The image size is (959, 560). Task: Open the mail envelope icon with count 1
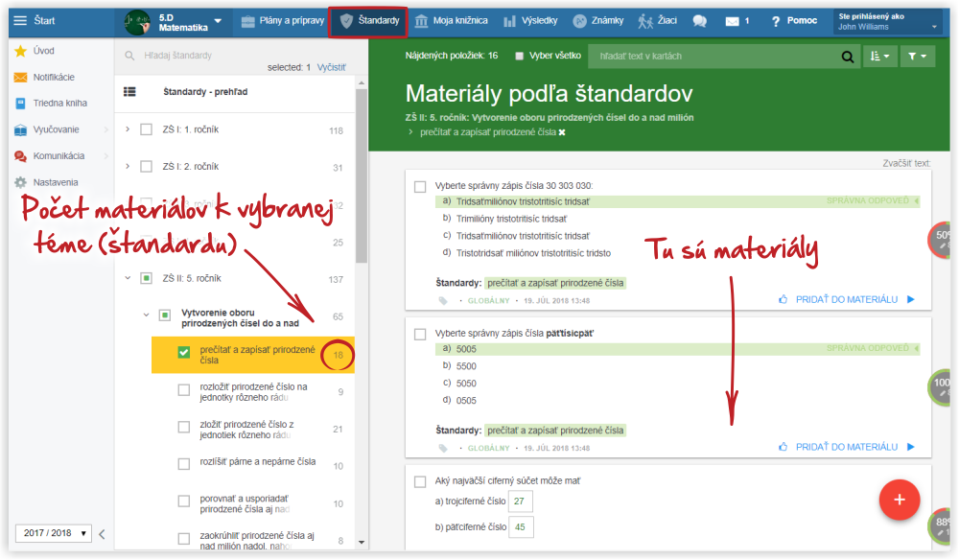[x=732, y=21]
